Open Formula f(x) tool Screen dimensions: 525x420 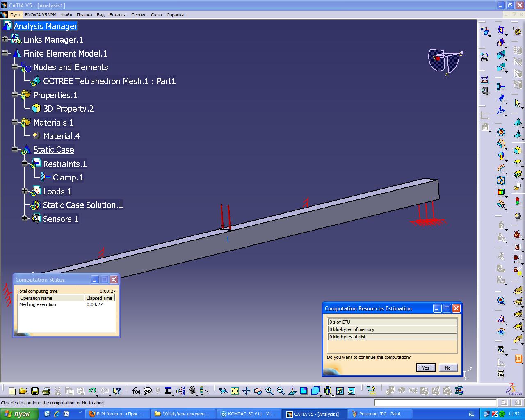136,391
